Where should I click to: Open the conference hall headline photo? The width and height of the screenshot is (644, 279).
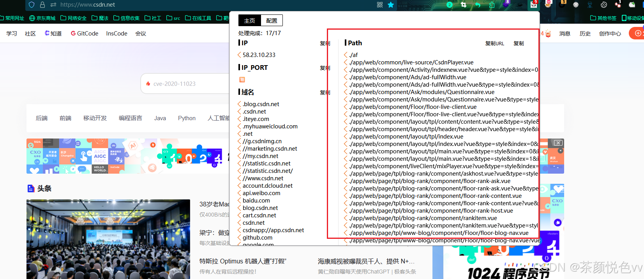108,239
